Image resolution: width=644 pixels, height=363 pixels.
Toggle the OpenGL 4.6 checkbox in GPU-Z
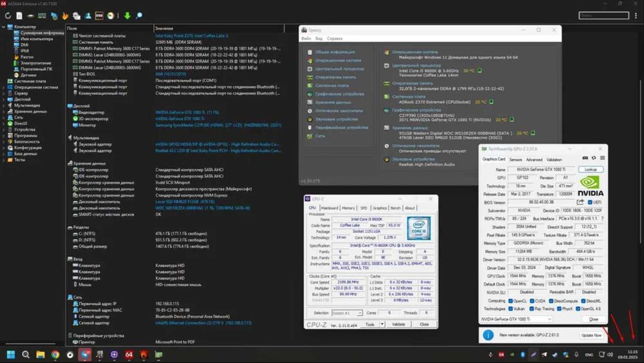pyautogui.click(x=578, y=309)
